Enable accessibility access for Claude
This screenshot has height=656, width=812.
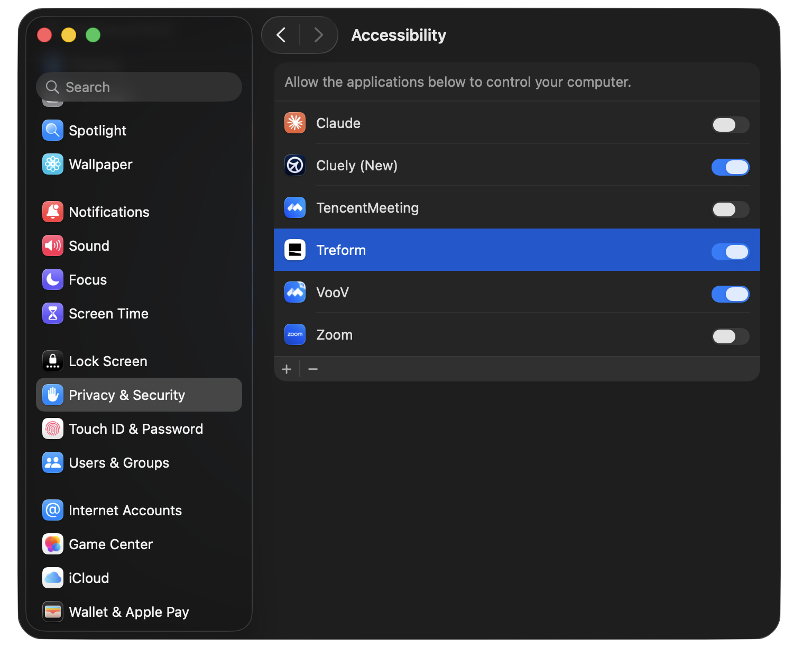coord(731,125)
